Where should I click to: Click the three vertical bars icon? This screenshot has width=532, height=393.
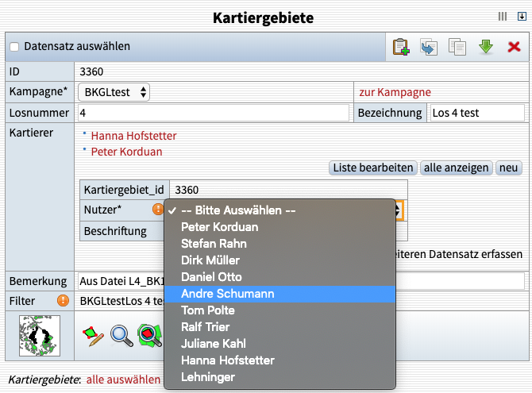tap(503, 17)
